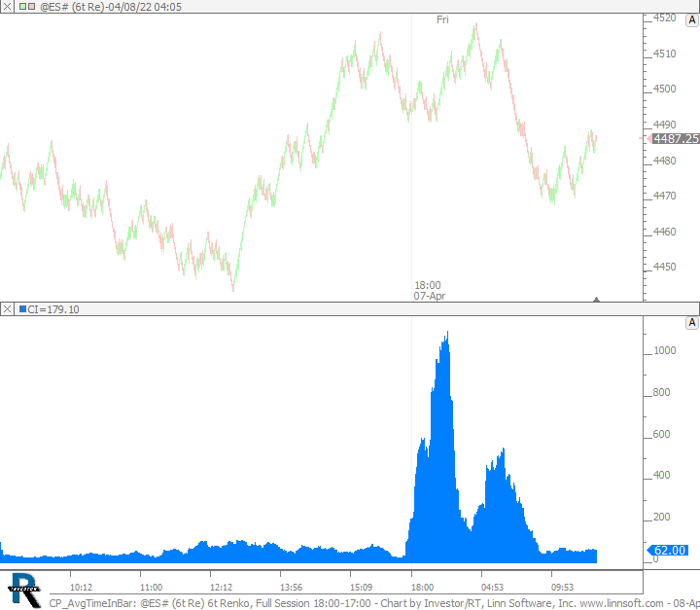Click the 15:09 time axis label
The height and width of the screenshot is (610, 700).
(x=361, y=587)
